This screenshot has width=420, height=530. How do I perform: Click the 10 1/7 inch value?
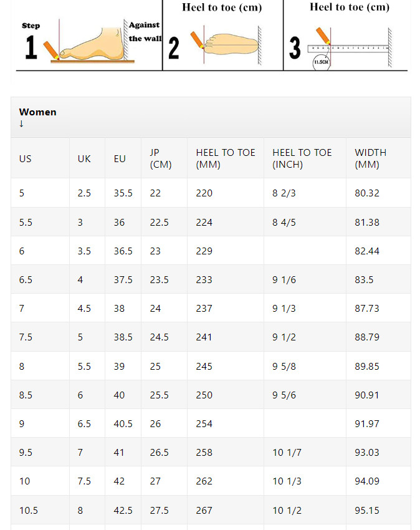click(x=287, y=452)
